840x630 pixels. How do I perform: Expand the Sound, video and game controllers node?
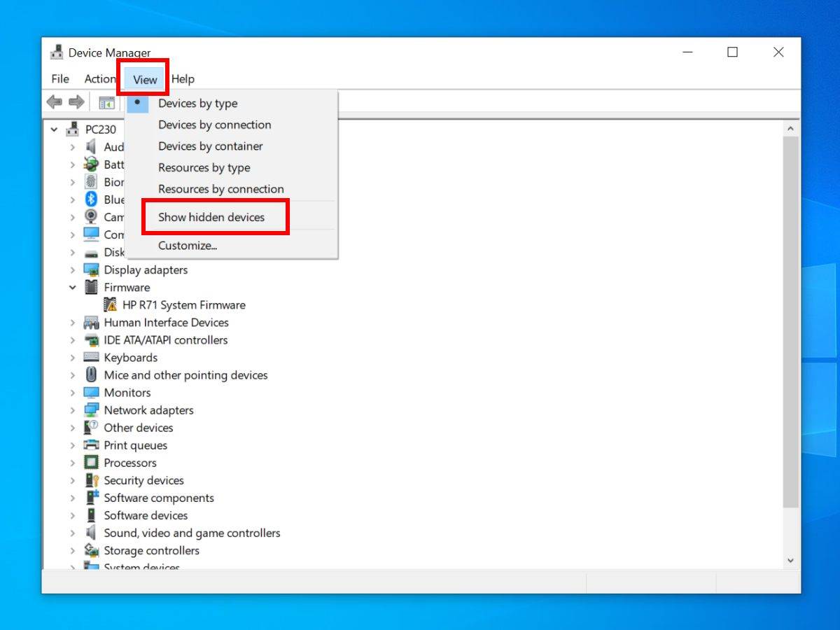click(x=73, y=533)
